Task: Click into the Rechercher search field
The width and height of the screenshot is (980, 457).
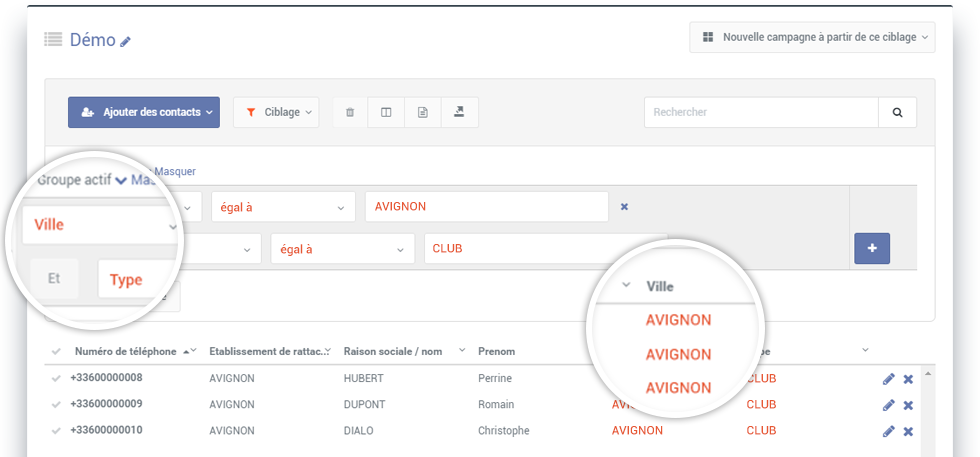Action: click(761, 113)
